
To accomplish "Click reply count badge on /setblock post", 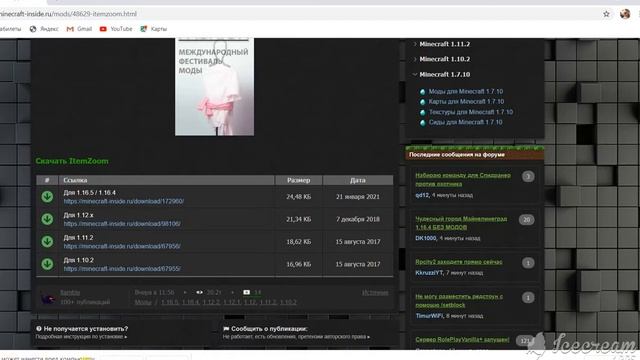I will [x=528, y=298].
